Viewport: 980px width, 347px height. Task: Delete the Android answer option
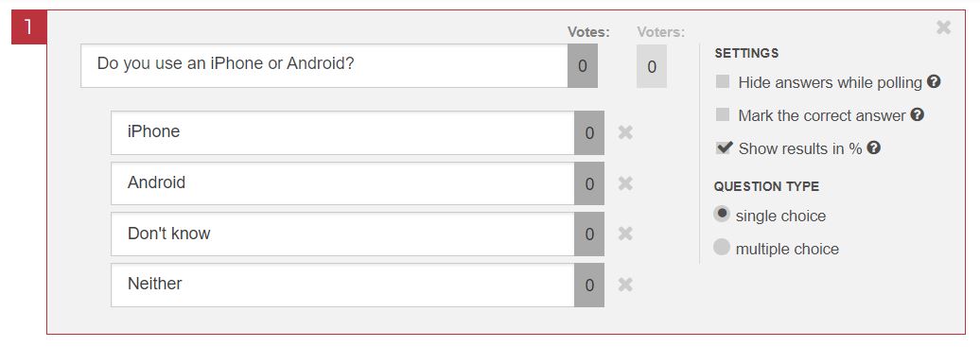[625, 183]
